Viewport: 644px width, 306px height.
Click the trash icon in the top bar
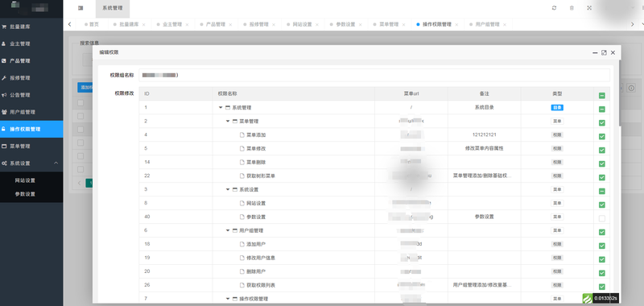coord(572,8)
